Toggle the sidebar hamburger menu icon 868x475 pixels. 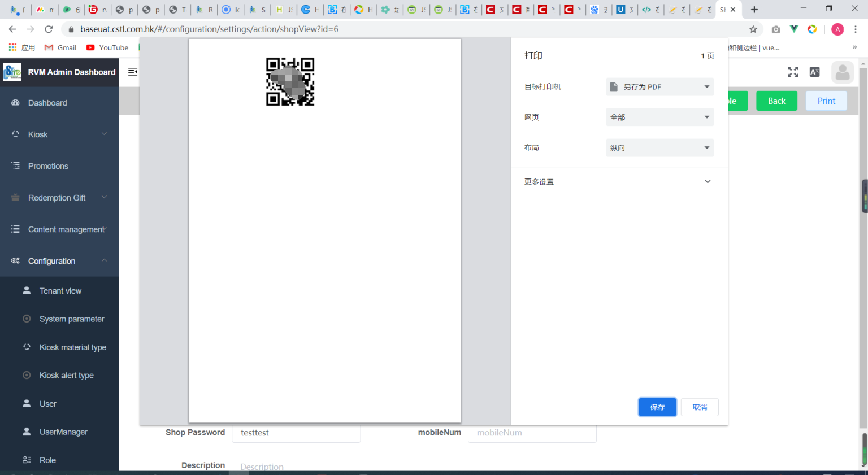[133, 72]
